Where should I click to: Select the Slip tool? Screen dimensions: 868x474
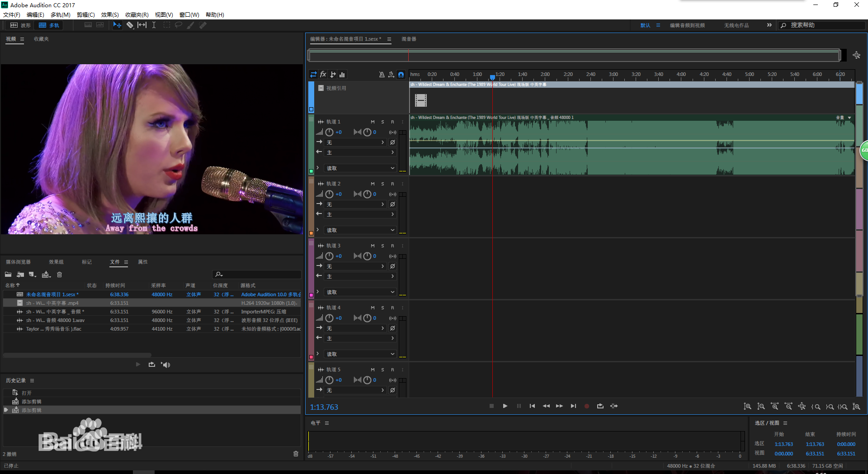pos(142,25)
